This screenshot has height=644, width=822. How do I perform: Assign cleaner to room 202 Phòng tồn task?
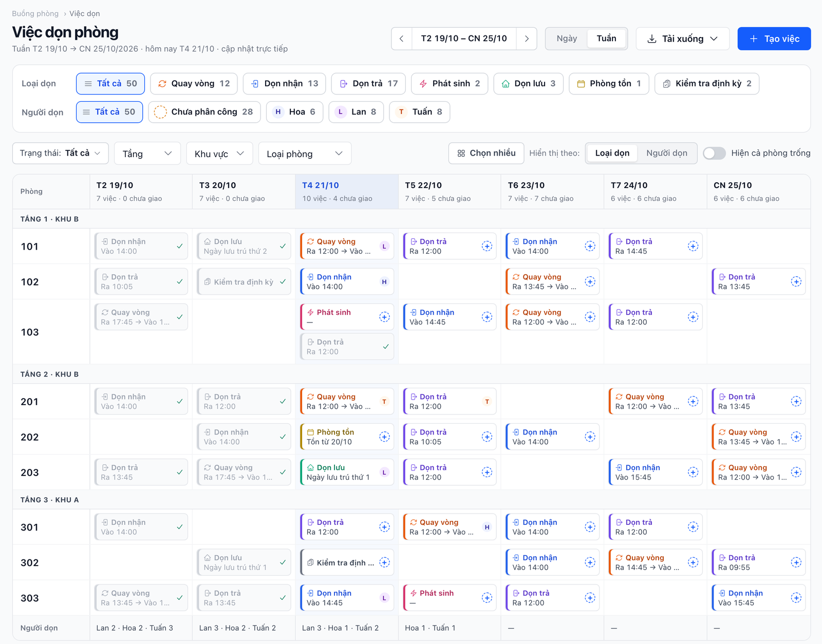[384, 437]
